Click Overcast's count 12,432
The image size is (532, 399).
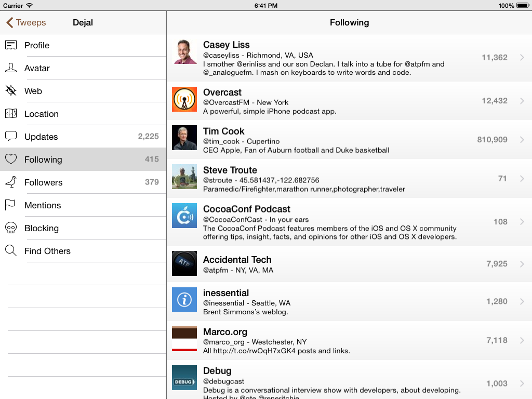[495, 101]
